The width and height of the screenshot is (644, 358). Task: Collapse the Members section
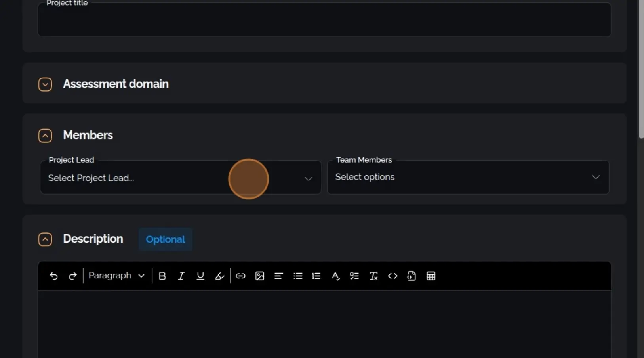pos(45,136)
